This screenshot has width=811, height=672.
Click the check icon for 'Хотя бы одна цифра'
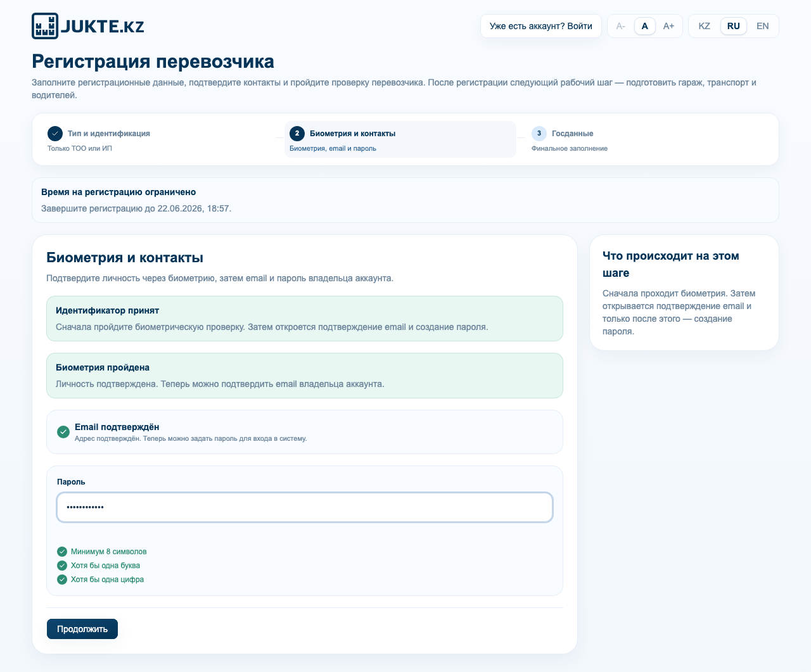(x=62, y=580)
